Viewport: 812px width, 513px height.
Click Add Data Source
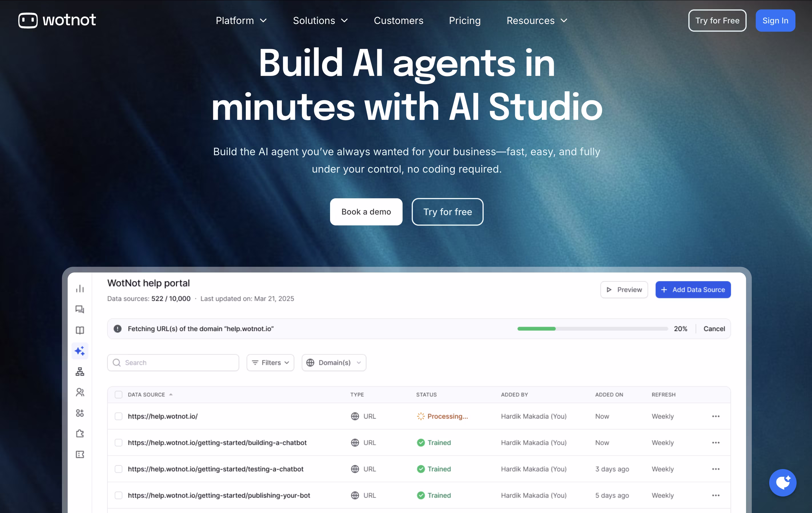(693, 290)
